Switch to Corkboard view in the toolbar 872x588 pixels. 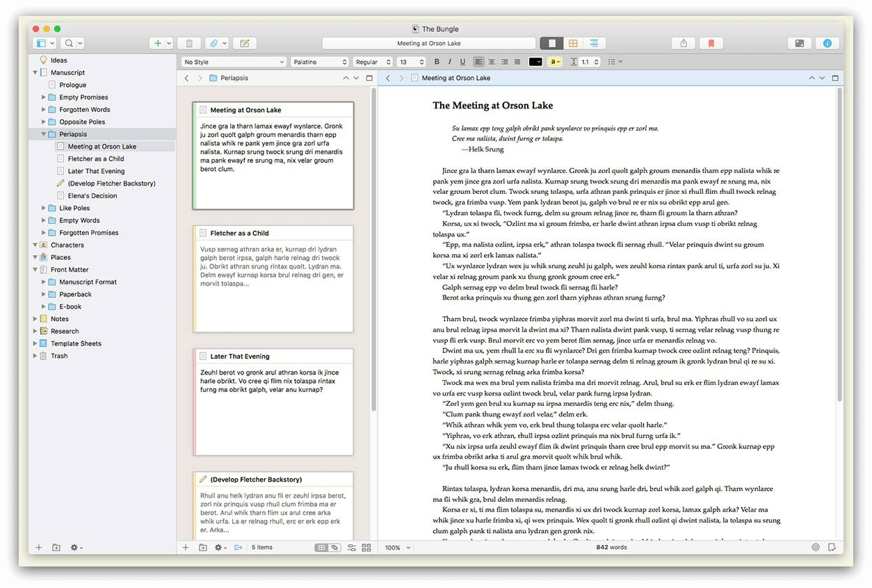coord(572,42)
